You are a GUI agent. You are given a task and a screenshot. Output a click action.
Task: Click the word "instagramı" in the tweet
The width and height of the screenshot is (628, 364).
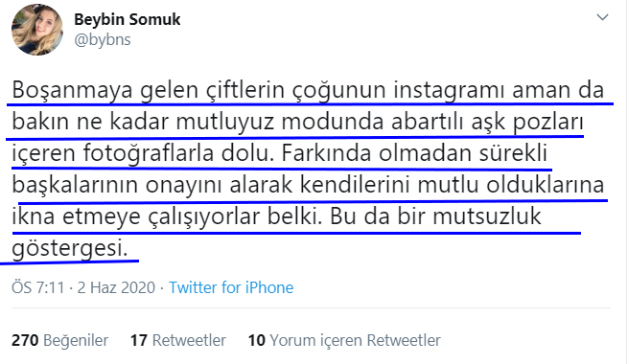click(448, 90)
